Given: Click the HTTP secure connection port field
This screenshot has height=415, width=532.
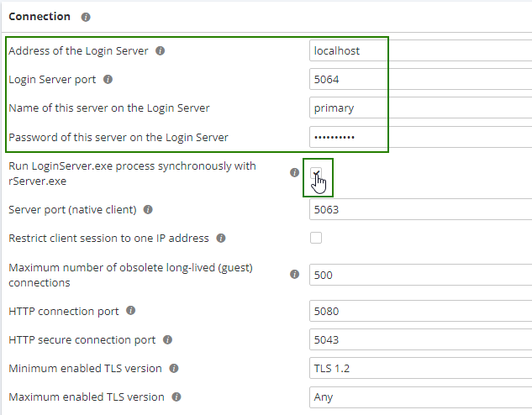Looking at the screenshot, I should tap(420, 340).
